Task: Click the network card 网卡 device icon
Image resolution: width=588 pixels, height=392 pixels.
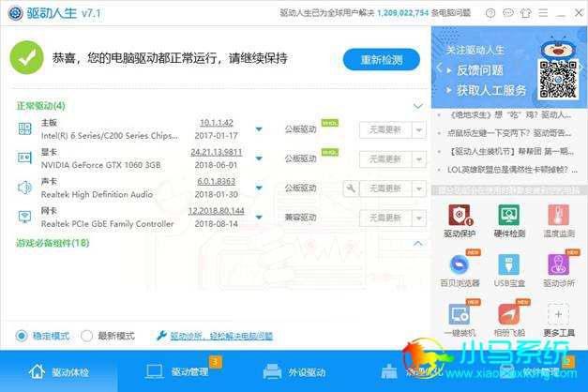Action: [x=24, y=217]
